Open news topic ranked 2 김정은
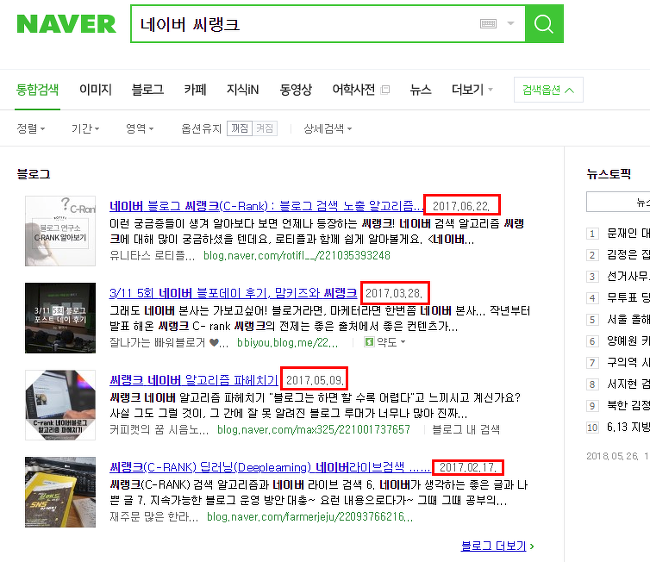650x562 pixels. click(628, 255)
